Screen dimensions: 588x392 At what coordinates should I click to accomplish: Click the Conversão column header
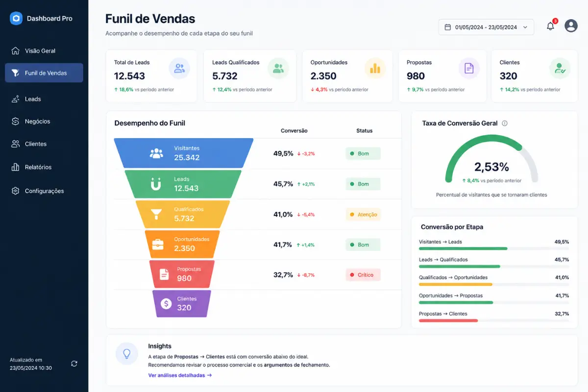pyautogui.click(x=294, y=131)
